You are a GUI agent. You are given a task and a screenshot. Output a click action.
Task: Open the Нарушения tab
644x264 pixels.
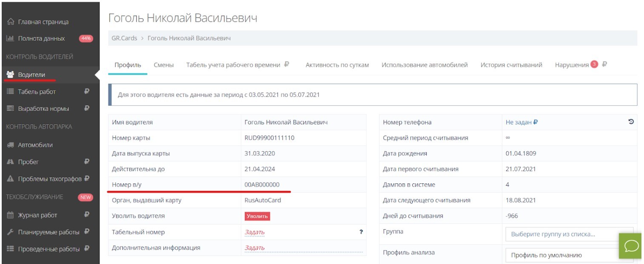click(x=572, y=65)
